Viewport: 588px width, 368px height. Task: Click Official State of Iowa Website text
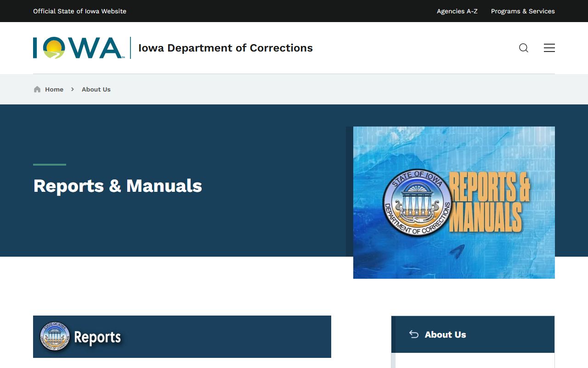coord(79,11)
